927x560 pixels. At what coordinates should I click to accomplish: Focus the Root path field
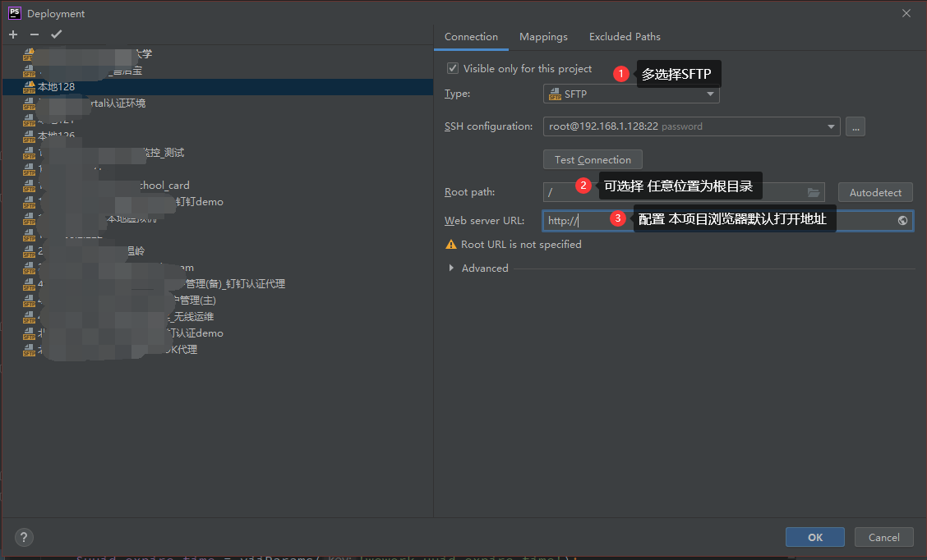coord(684,193)
